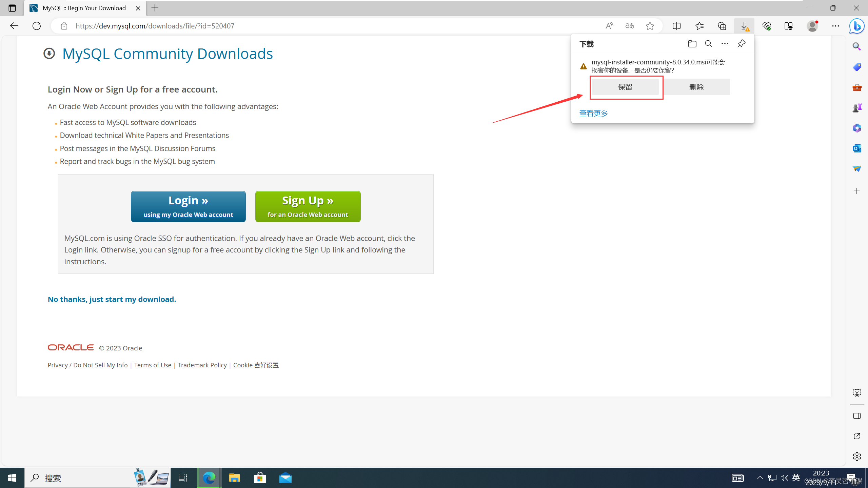Open File Explorer from the taskbar

pyautogui.click(x=234, y=478)
